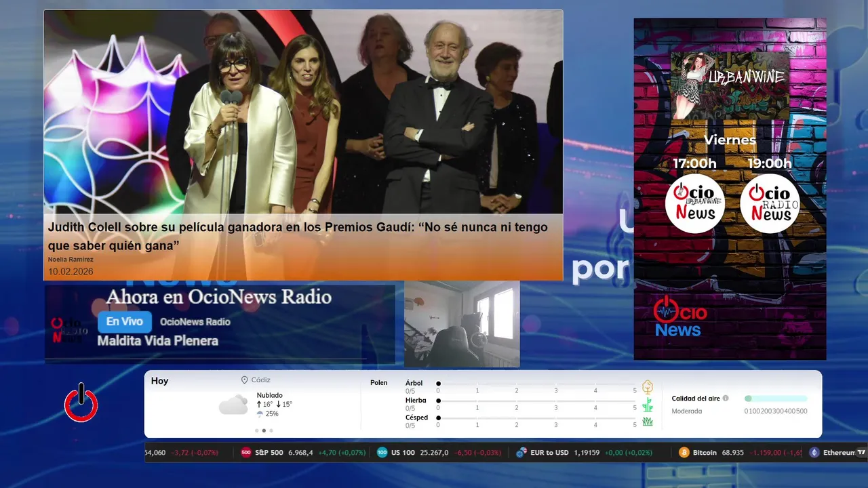Screen dimensions: 868x488
Task: Select the second weather carousel dot
Action: click(264, 430)
